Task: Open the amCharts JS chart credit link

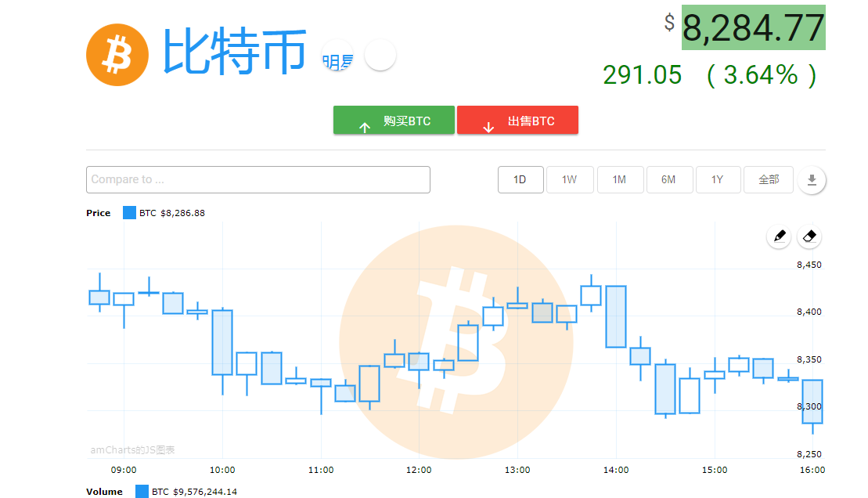Action: click(132, 449)
